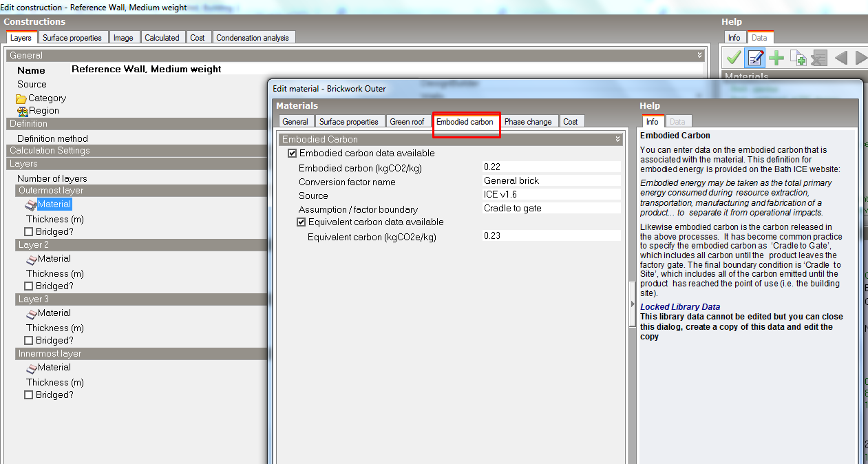The image size is (868, 464).
Task: Click the Source field showing ICE v1.6
Action: (x=552, y=195)
